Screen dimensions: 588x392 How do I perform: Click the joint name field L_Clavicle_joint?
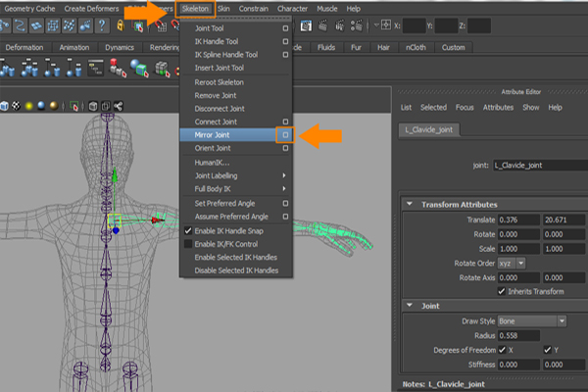pos(540,165)
